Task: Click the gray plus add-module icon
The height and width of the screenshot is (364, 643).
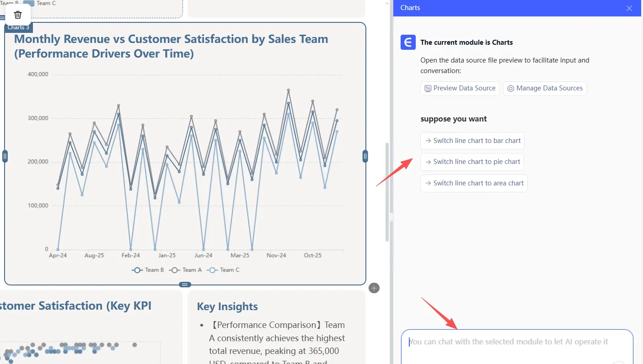Action: pos(374,288)
